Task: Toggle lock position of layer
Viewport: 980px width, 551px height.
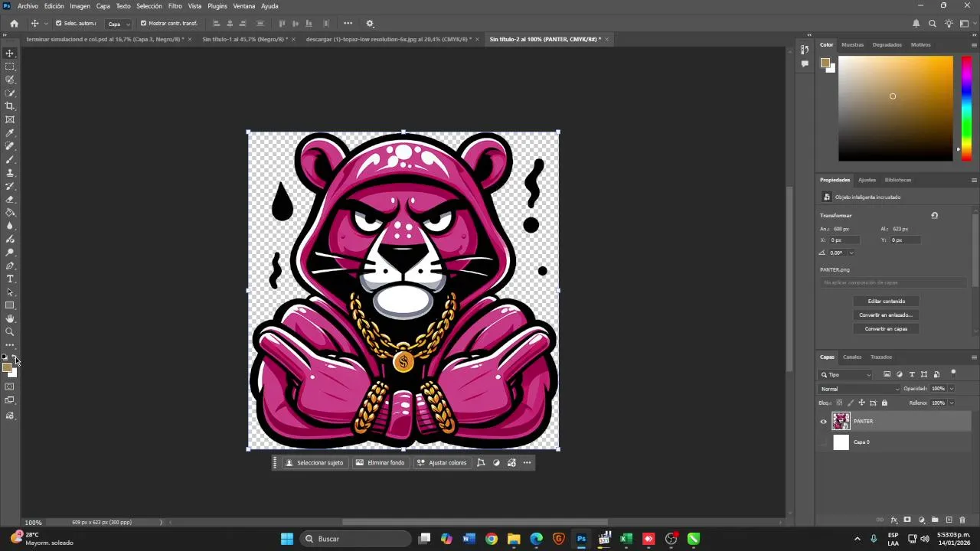Action: click(861, 403)
